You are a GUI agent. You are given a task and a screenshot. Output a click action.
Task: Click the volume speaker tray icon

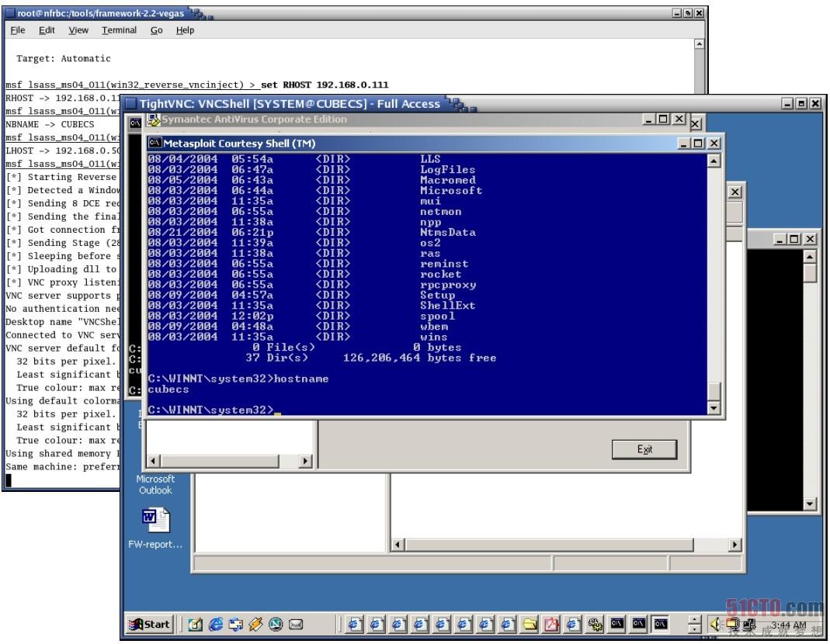(716, 625)
